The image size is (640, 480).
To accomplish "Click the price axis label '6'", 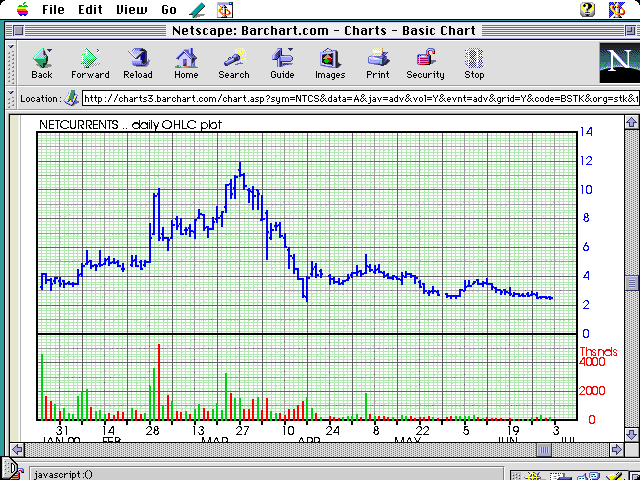I will 586,247.
